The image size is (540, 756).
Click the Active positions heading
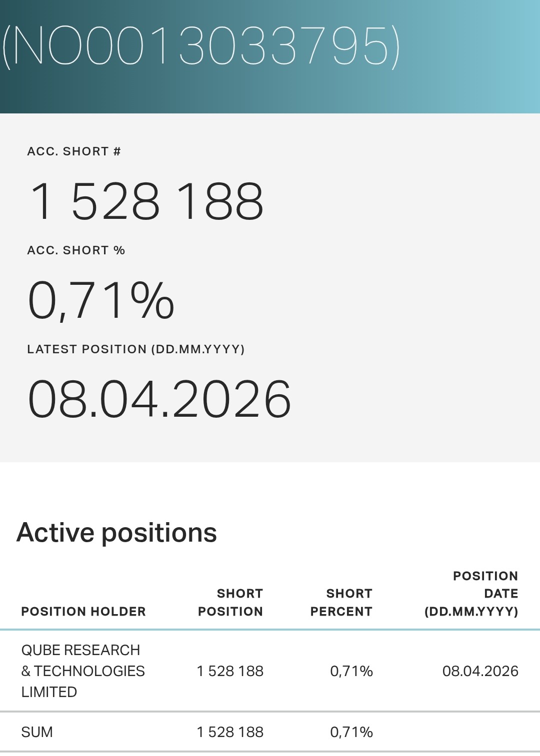[x=116, y=533]
